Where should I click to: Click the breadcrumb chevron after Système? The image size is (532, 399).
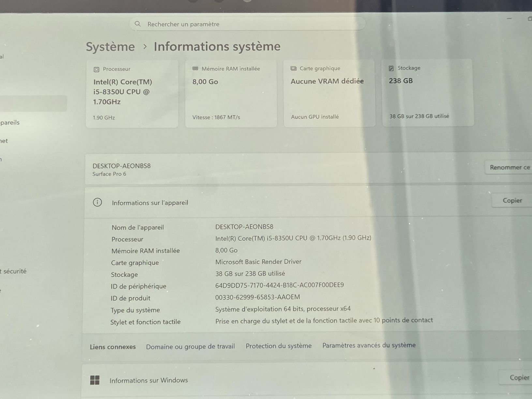145,47
